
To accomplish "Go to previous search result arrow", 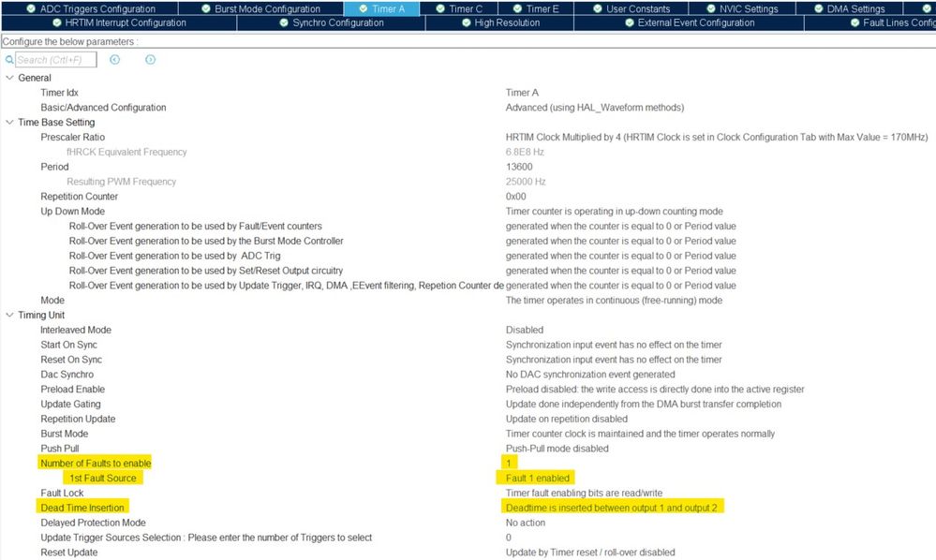I will (x=114, y=60).
